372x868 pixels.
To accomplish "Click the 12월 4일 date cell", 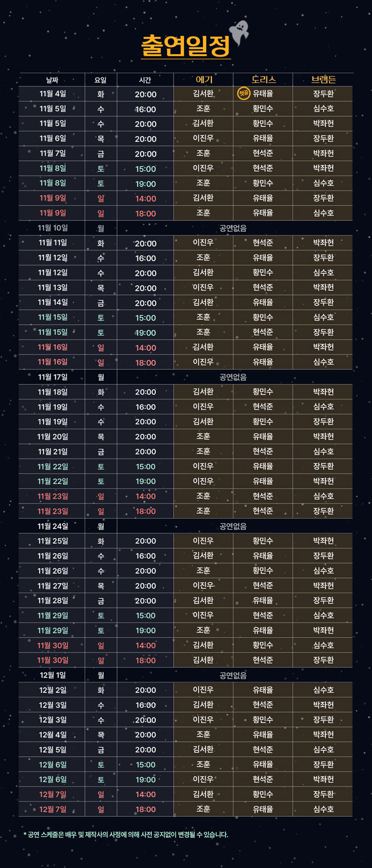I will click(53, 734).
